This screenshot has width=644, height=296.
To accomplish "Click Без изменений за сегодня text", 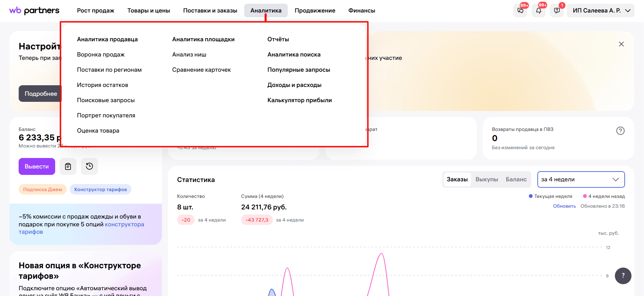I will (x=523, y=147).
